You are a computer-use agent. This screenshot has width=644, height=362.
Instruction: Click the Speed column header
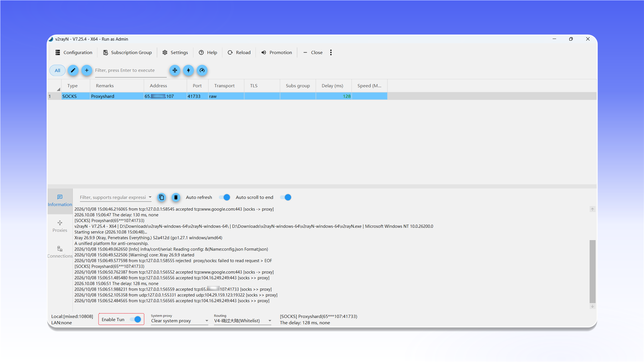[x=369, y=86]
